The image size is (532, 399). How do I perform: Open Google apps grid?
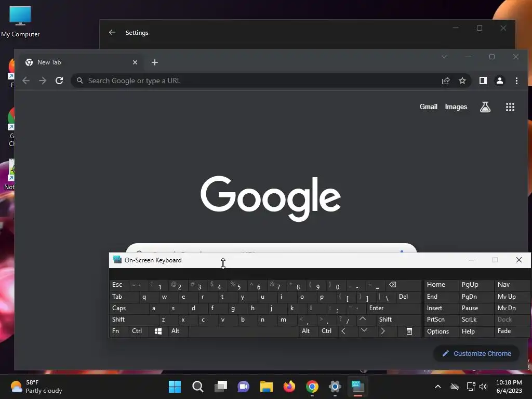click(x=510, y=107)
